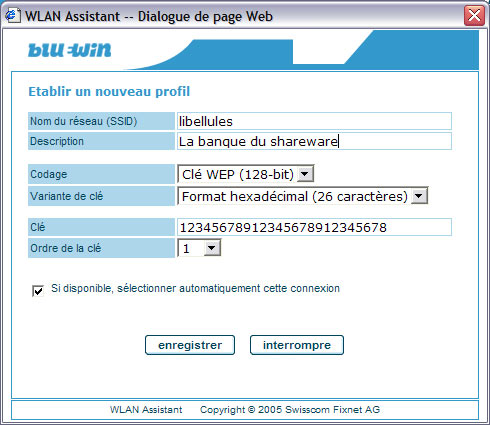Click the Internet Explorer page icon in title bar
Screen dimensions: 490x425
[x=13, y=15]
